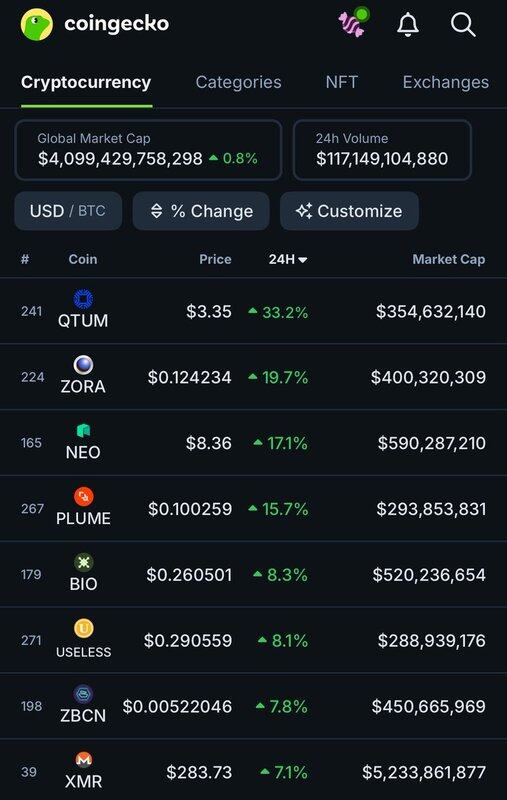Switch to the Categories tab
This screenshot has height=800, width=507.
point(238,82)
